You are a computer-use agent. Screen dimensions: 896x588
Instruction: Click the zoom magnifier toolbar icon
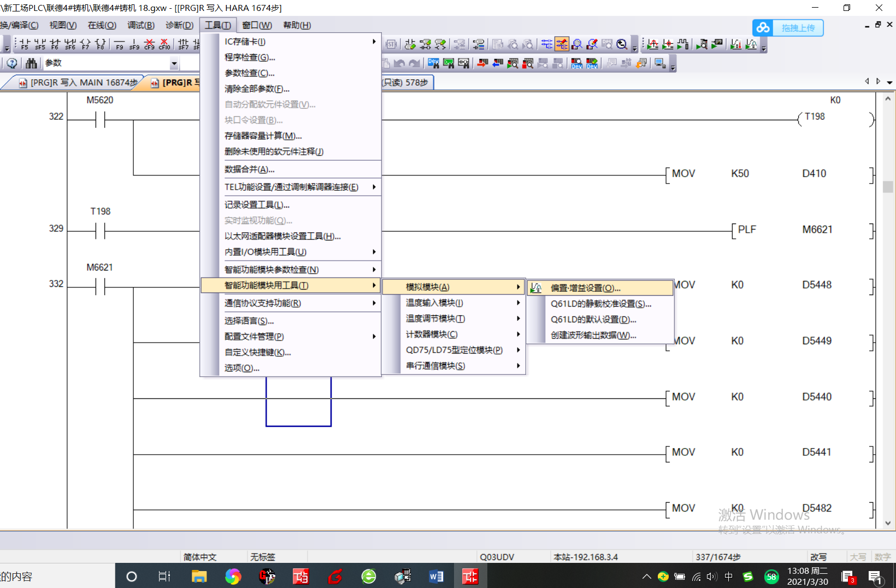(x=622, y=44)
